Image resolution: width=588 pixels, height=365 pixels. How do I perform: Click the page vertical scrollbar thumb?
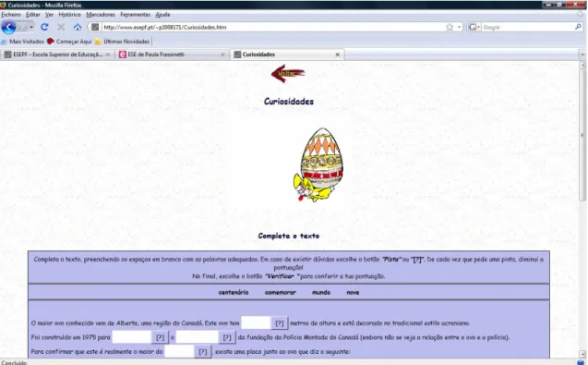[x=582, y=135]
